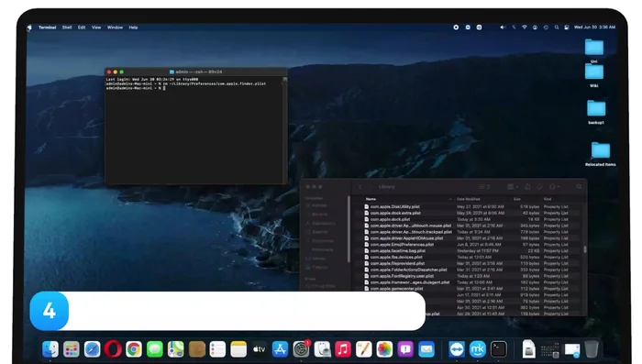Open the Shell menu

pyautogui.click(x=67, y=28)
